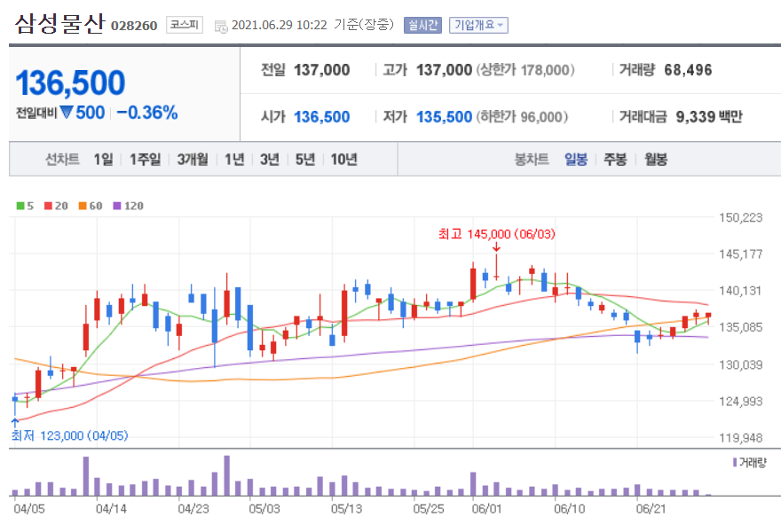Click the 전일 value 137,000
This screenshot has height=532, width=781.
322,70
